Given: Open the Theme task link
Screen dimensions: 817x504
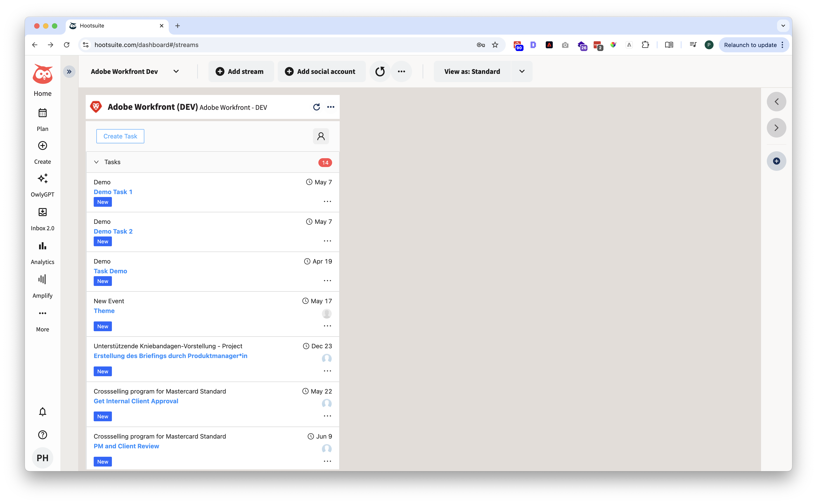Looking at the screenshot, I should [104, 311].
